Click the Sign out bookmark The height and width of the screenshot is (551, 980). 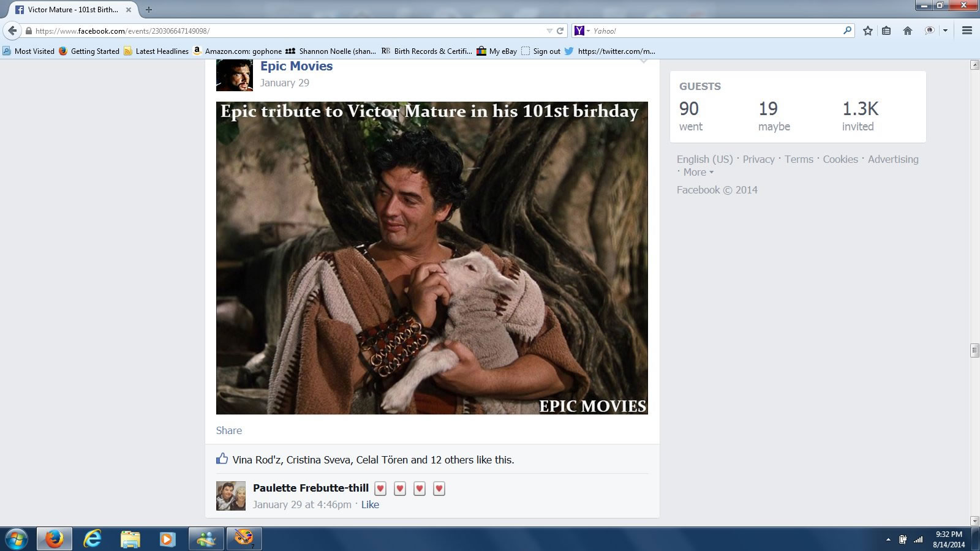[x=541, y=51]
